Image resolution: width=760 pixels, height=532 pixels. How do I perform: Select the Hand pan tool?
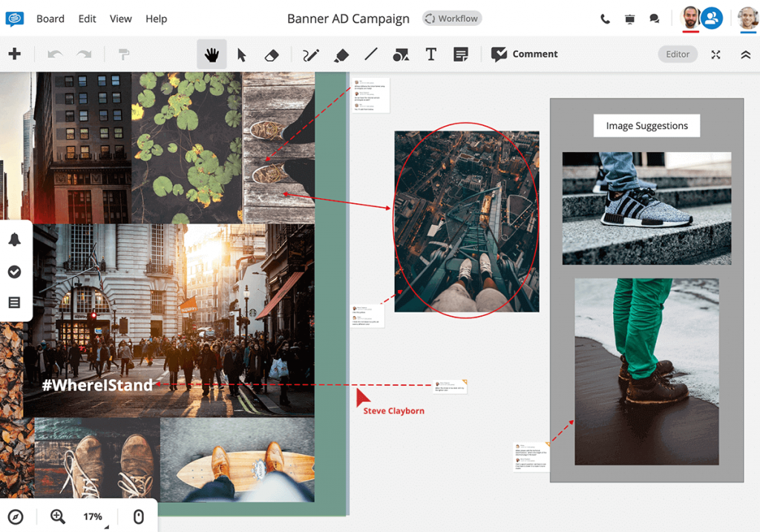coord(212,53)
